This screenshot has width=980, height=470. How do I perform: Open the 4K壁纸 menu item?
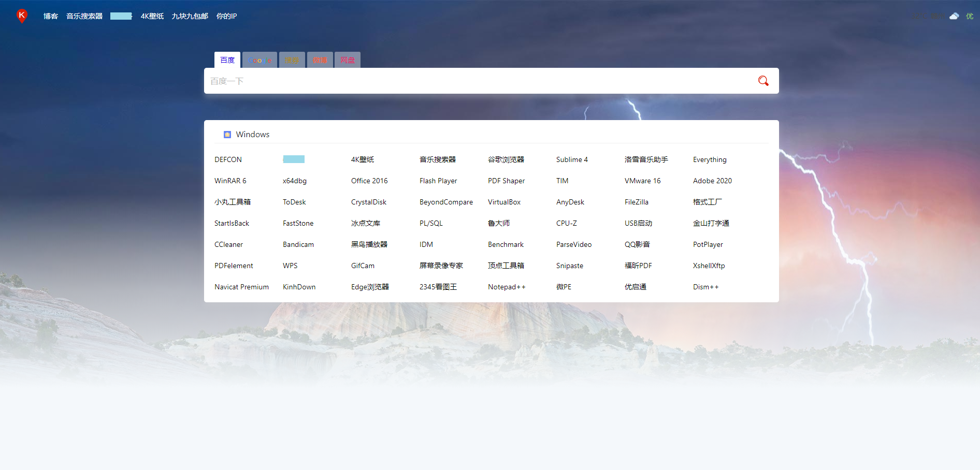152,16
